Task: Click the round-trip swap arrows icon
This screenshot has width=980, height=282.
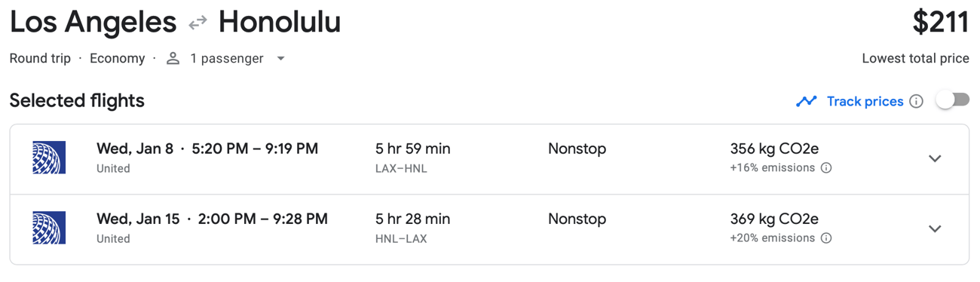Action: pos(198,23)
